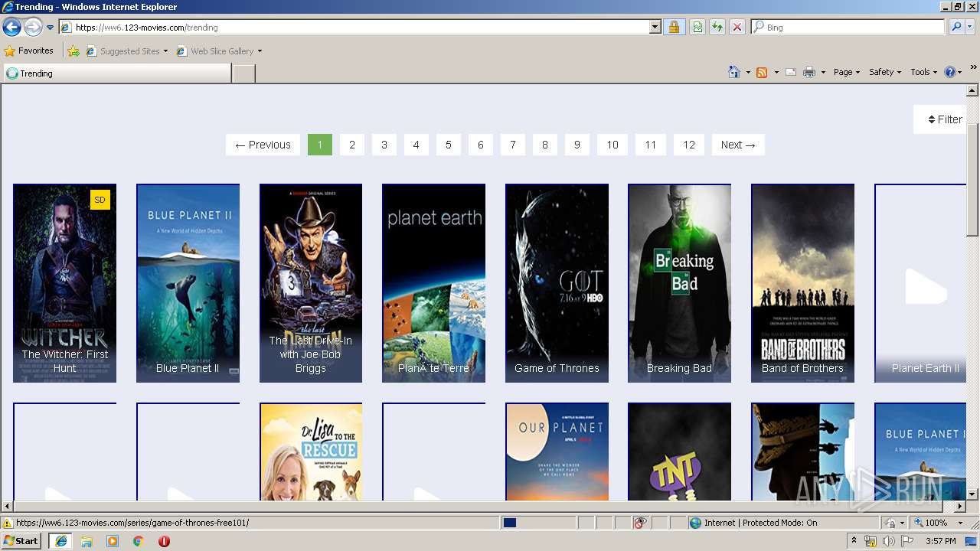The image size is (980, 551).
Task: Open the Game of Thrones poster
Action: pyautogui.click(x=557, y=283)
